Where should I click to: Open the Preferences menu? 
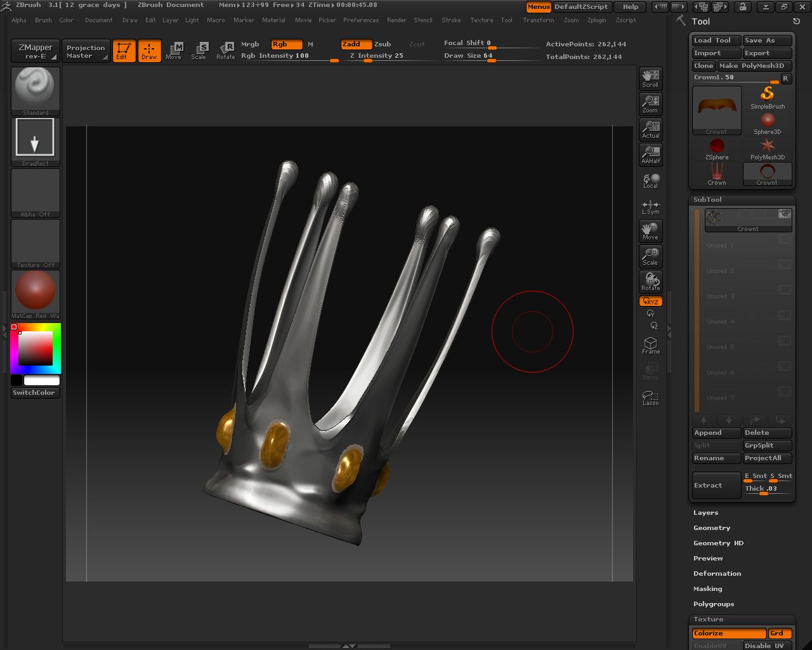click(x=360, y=20)
